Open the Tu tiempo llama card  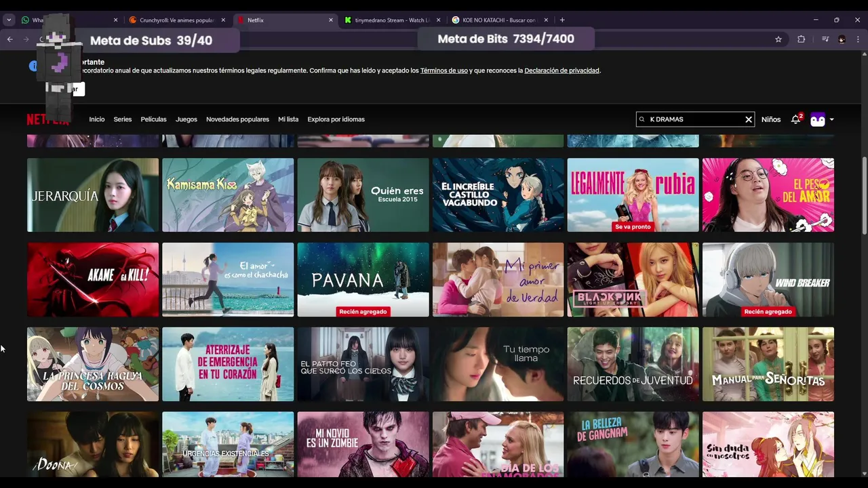498,364
